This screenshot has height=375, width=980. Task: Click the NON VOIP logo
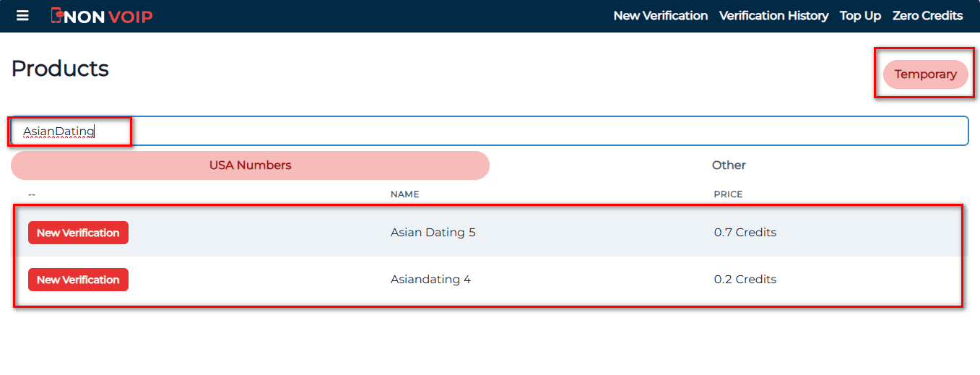[102, 16]
